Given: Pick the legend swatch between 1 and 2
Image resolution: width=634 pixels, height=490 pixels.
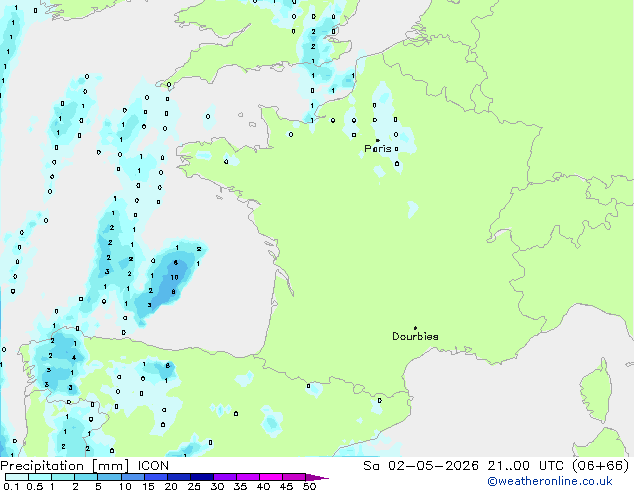Looking at the screenshot, I should pyautogui.click(x=63, y=477).
